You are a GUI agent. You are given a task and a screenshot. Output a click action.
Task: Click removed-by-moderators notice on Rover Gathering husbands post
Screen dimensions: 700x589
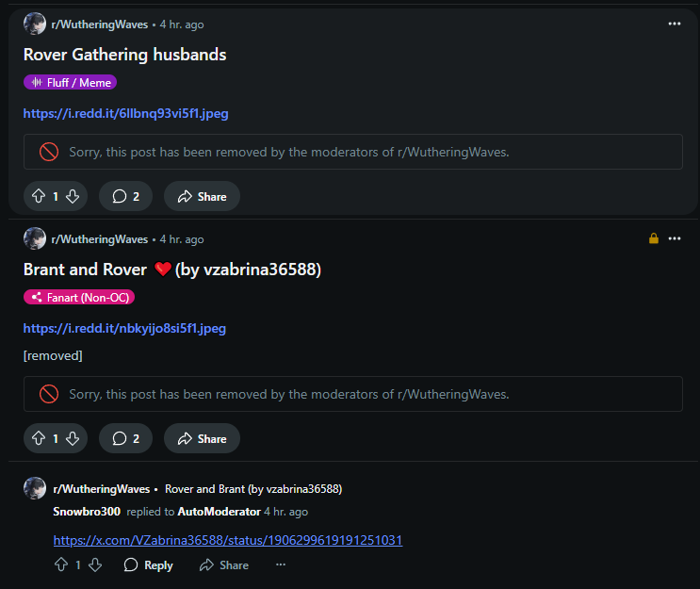click(x=353, y=152)
